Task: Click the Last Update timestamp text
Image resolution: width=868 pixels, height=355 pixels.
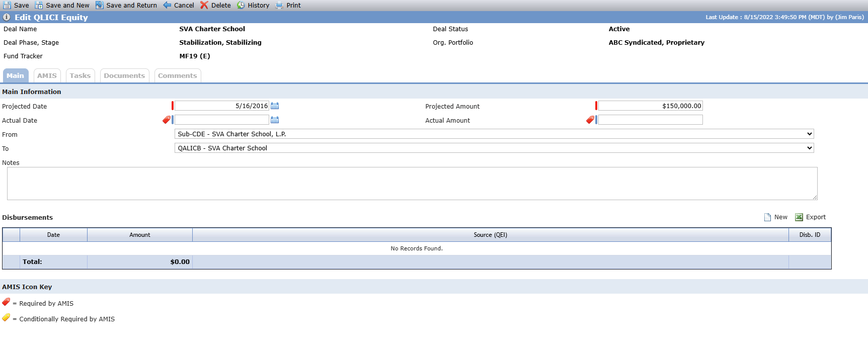Action: 784,17
